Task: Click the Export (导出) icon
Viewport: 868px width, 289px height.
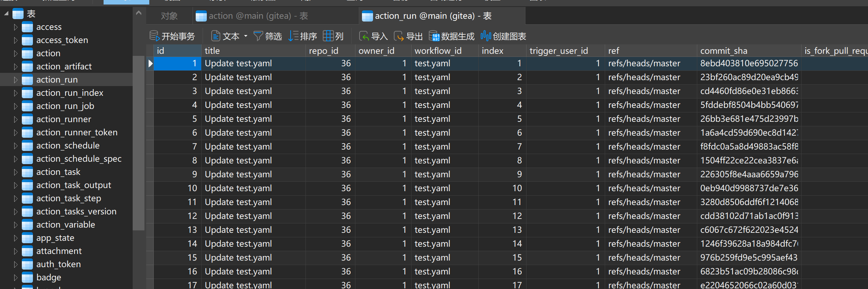Action: pyautogui.click(x=399, y=36)
